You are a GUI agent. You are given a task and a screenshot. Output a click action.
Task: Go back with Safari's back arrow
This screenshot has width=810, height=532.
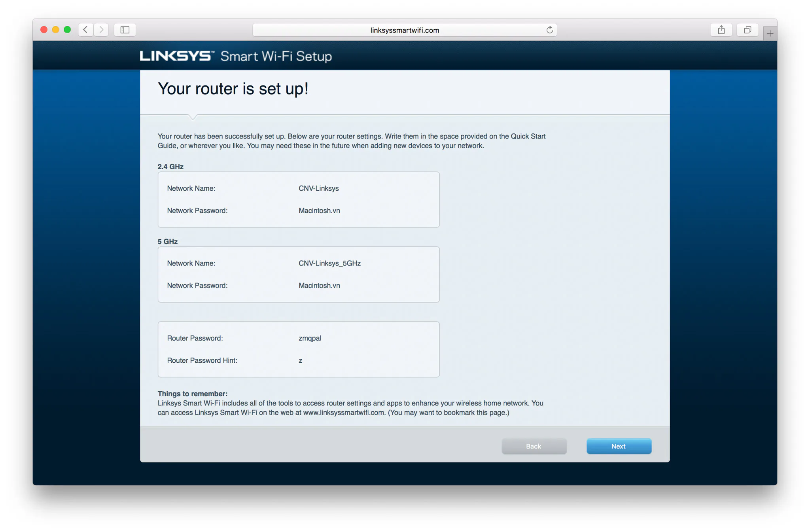[85, 30]
